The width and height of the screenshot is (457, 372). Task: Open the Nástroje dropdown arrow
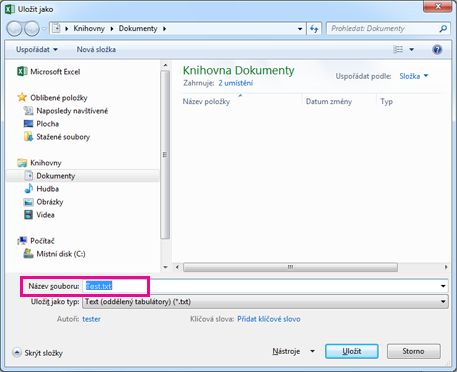click(312, 351)
